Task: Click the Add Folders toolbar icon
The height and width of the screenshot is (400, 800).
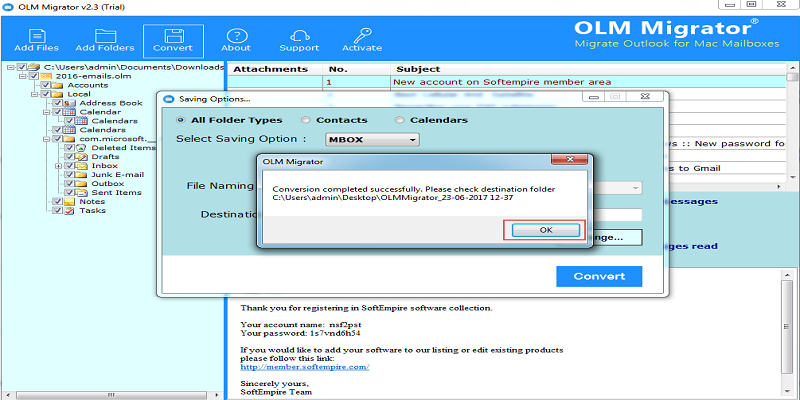Action: coord(105,37)
